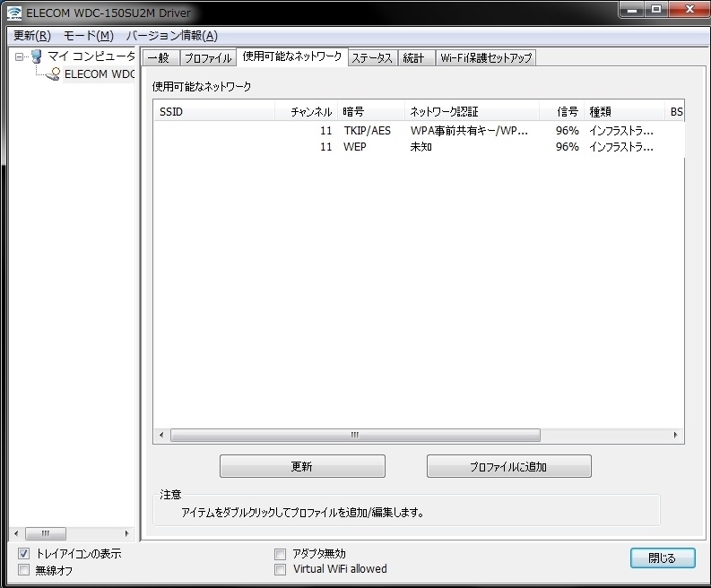The height and width of the screenshot is (588, 711).
Task: Select the マイ コンピュータ tree label
Action: pyautogui.click(x=91, y=56)
